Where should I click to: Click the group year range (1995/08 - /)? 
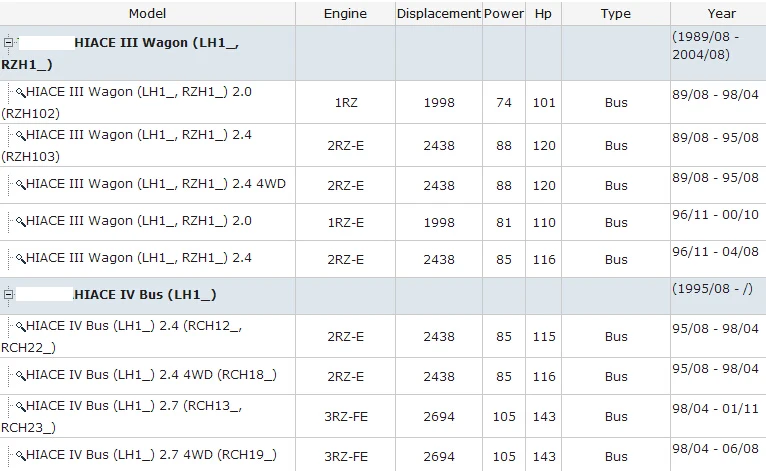click(712, 289)
